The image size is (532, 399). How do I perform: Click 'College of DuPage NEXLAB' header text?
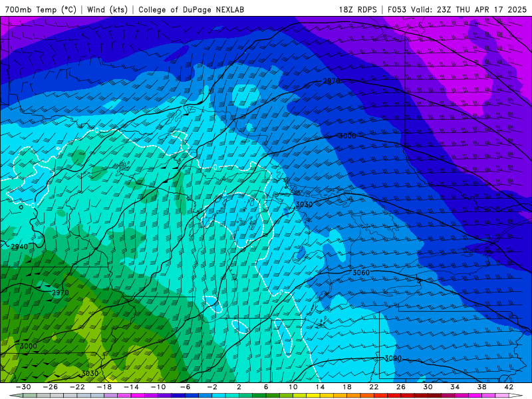191,9
